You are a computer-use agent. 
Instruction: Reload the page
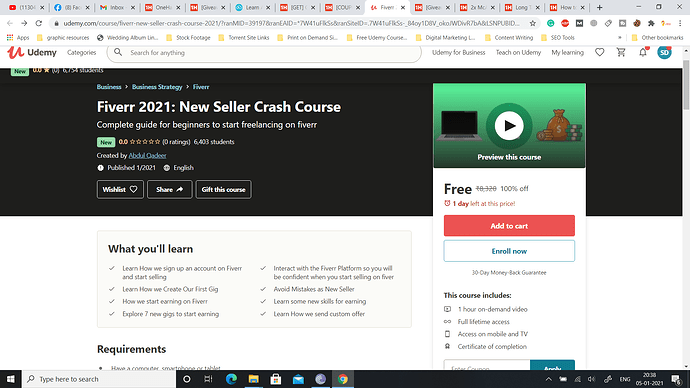tap(39, 23)
